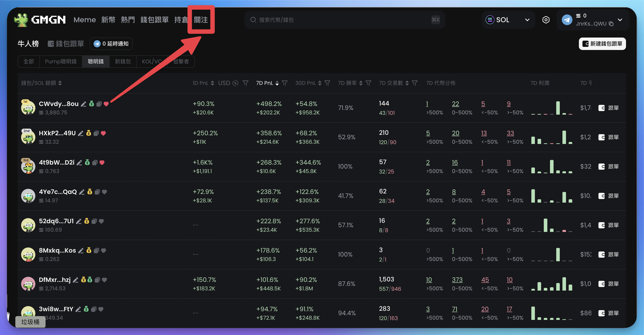Viewport: 644px width, 335px height.
Task: Edit the name of wallet 4t9bW...D2i
Action: tap(79, 163)
